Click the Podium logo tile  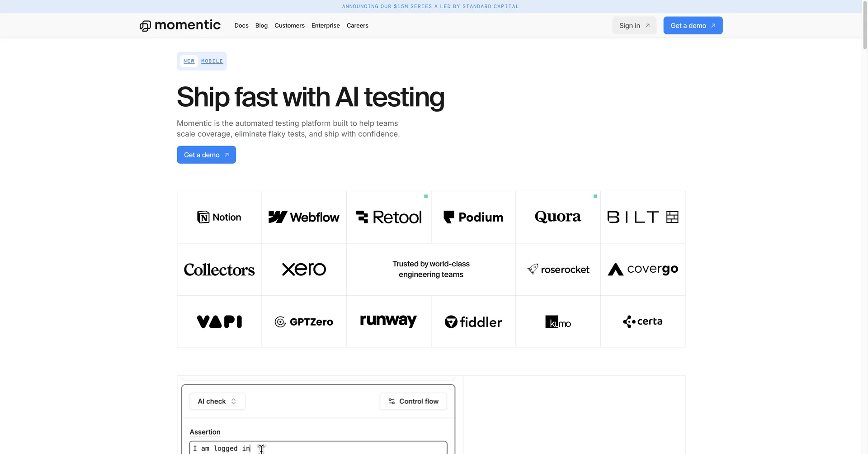(473, 217)
